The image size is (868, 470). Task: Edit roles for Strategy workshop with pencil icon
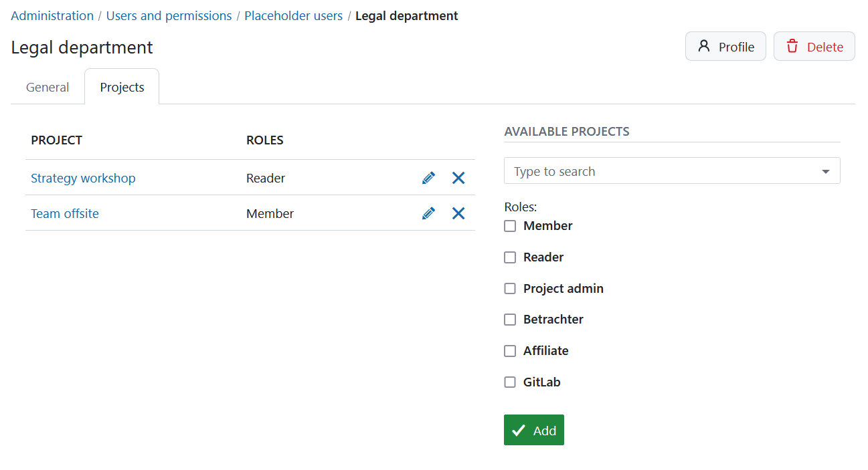click(428, 178)
